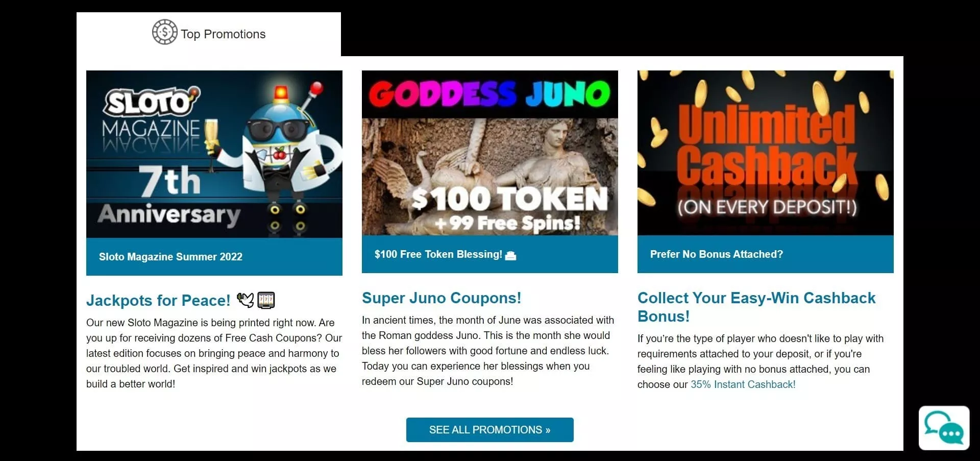
Task: Click the casino chip icon beside Top Promotions
Action: 164,32
